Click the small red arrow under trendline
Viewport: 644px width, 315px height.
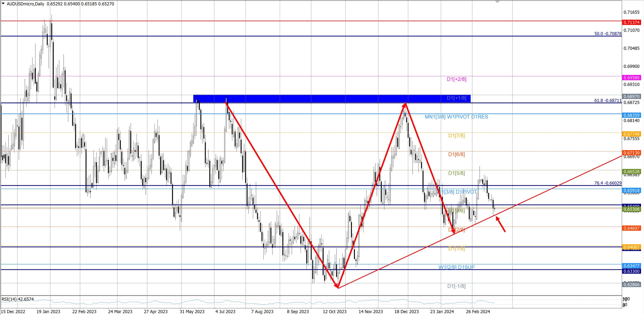click(501, 224)
